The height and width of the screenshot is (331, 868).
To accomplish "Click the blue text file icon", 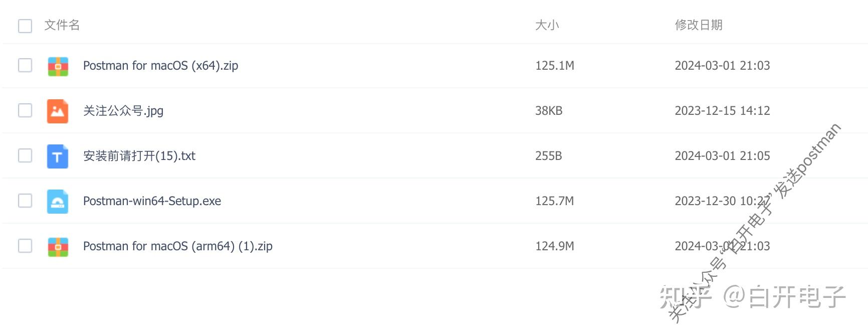I will pyautogui.click(x=58, y=156).
